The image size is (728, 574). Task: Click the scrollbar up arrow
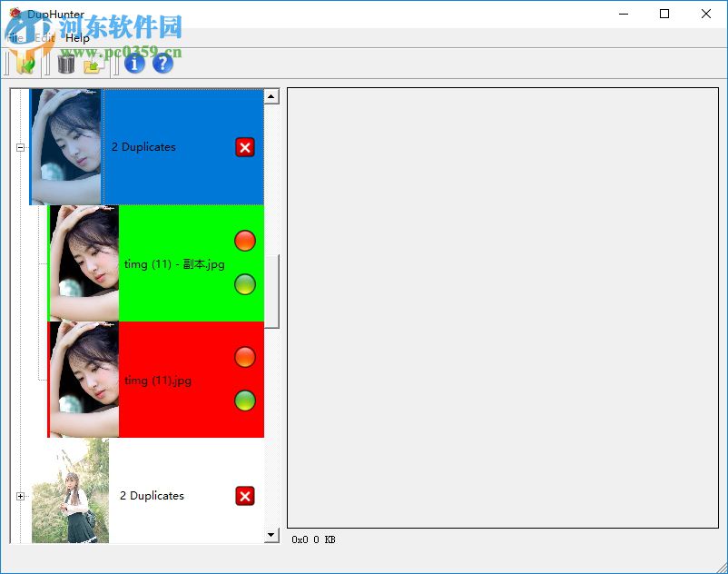pyautogui.click(x=271, y=96)
